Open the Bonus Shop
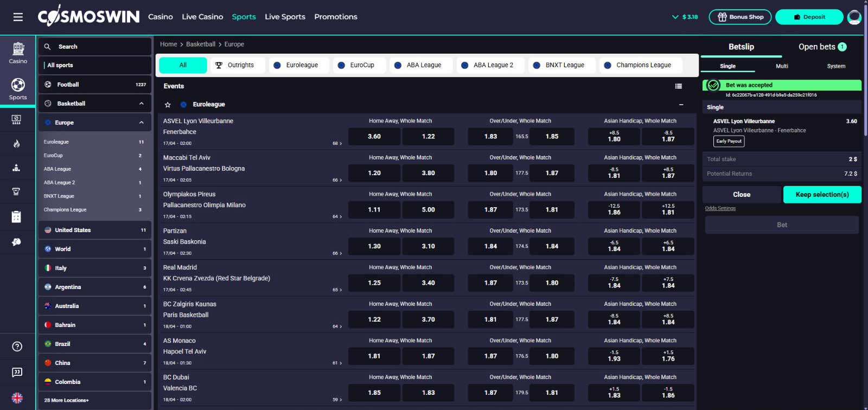The image size is (868, 410). pyautogui.click(x=740, y=17)
